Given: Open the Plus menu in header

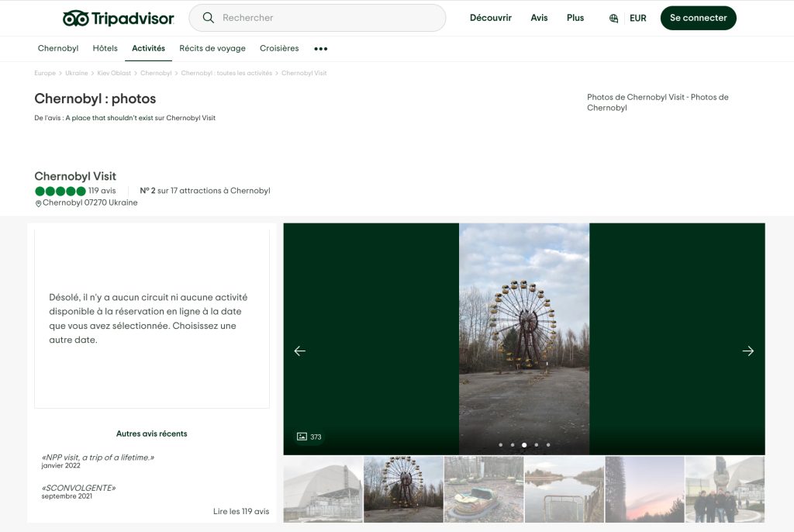Looking at the screenshot, I should click(575, 18).
